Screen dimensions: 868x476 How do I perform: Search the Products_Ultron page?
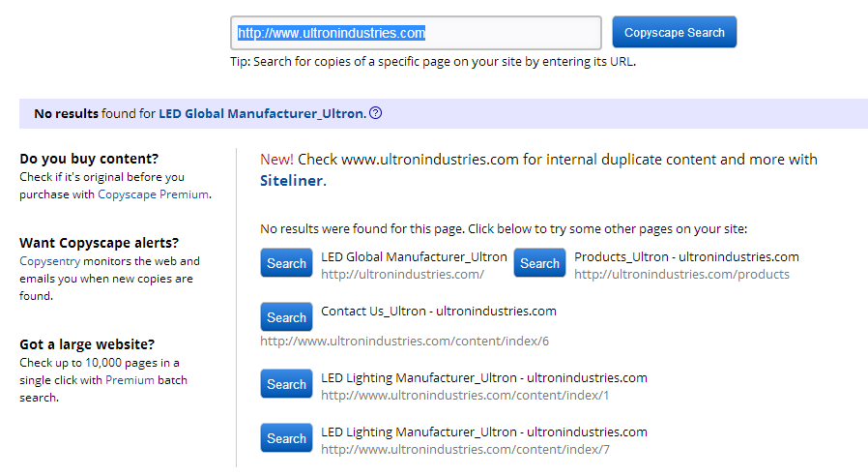pyautogui.click(x=539, y=262)
